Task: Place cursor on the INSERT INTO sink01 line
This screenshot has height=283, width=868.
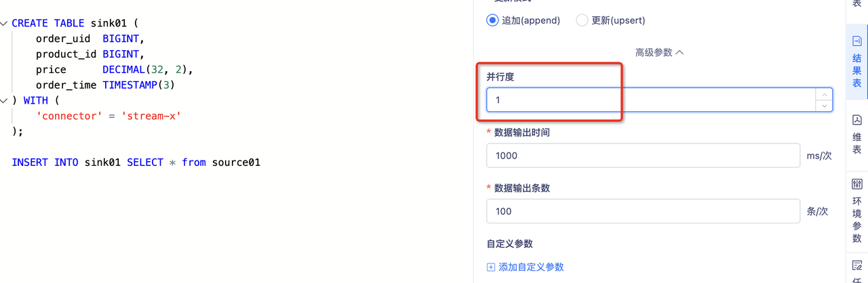Action: click(136, 162)
